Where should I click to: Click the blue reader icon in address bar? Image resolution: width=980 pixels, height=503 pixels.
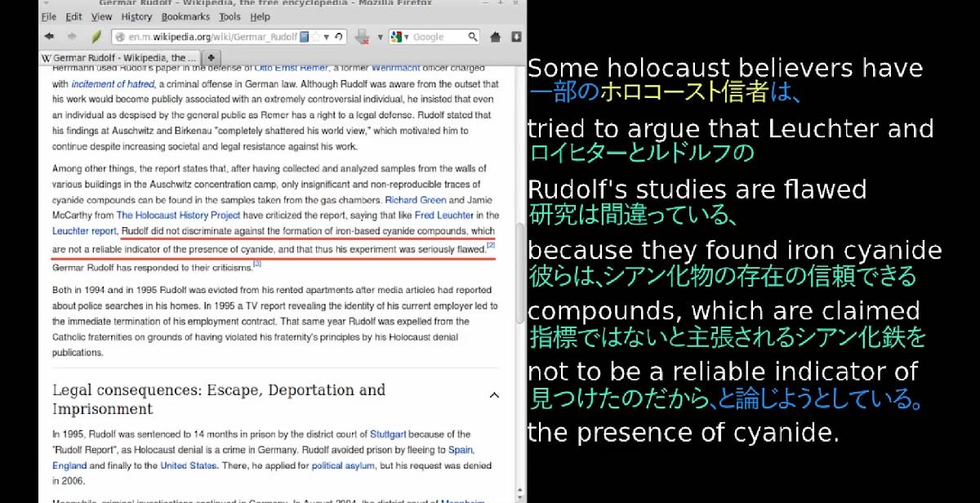[x=305, y=37]
